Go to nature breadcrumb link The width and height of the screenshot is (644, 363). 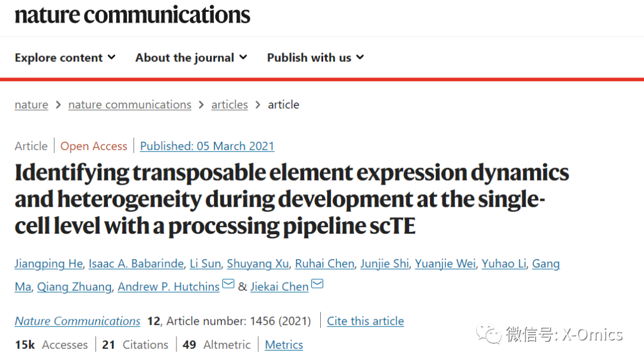(31, 105)
